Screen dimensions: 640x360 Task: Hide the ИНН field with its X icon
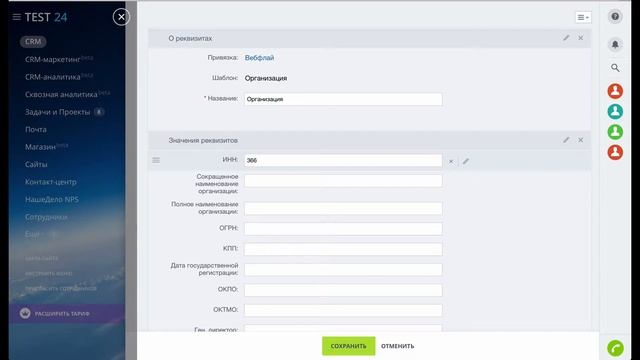(451, 162)
